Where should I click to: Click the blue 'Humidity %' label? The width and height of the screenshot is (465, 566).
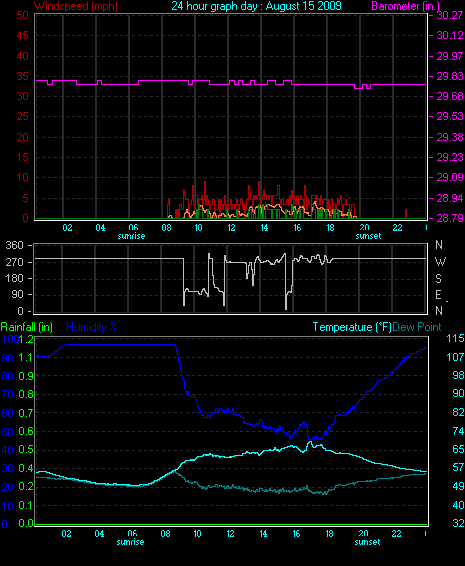[x=92, y=327]
